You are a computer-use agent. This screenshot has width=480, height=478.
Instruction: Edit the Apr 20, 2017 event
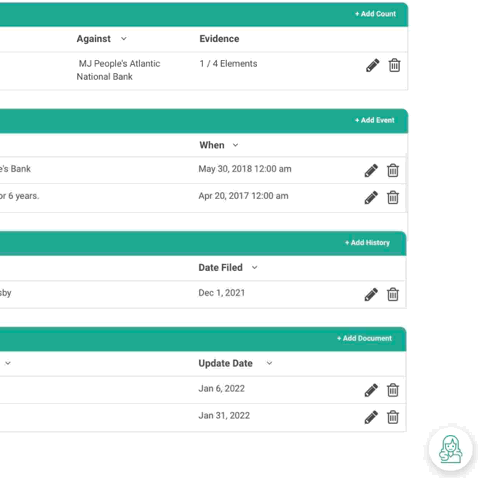point(371,197)
